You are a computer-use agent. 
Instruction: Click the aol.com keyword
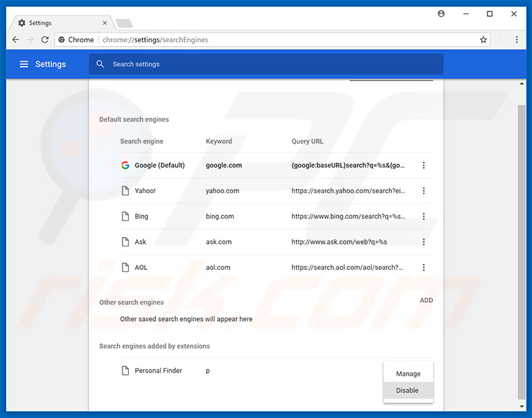tap(218, 267)
